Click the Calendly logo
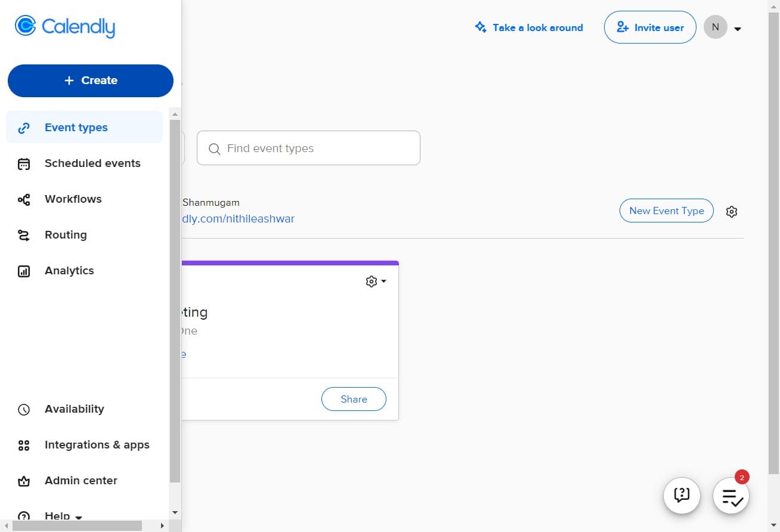This screenshot has height=532, width=780. coord(65,27)
